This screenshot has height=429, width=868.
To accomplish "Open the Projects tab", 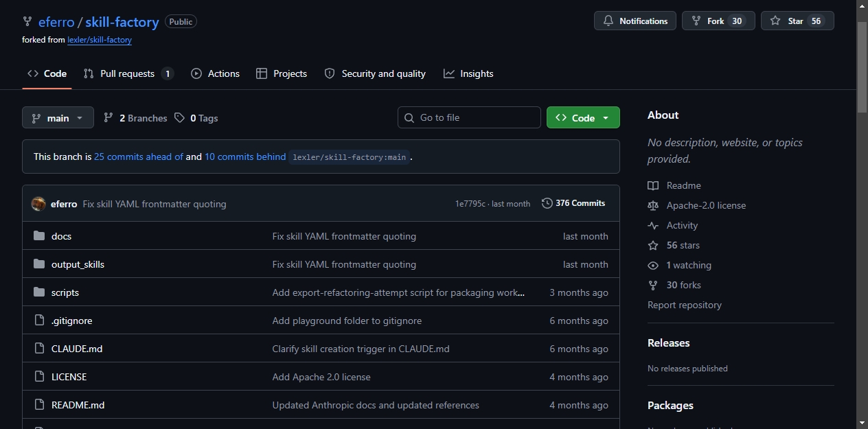I will (x=282, y=73).
